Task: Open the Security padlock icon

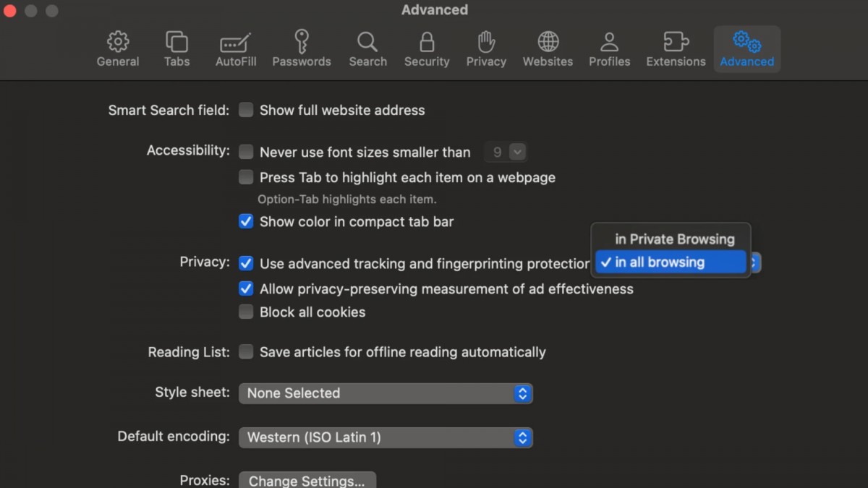Action: pyautogui.click(x=427, y=41)
